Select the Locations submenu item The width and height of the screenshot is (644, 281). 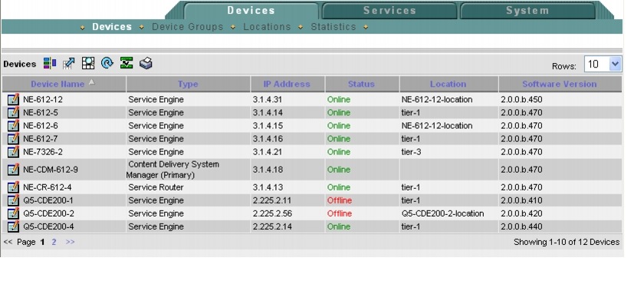point(267,27)
